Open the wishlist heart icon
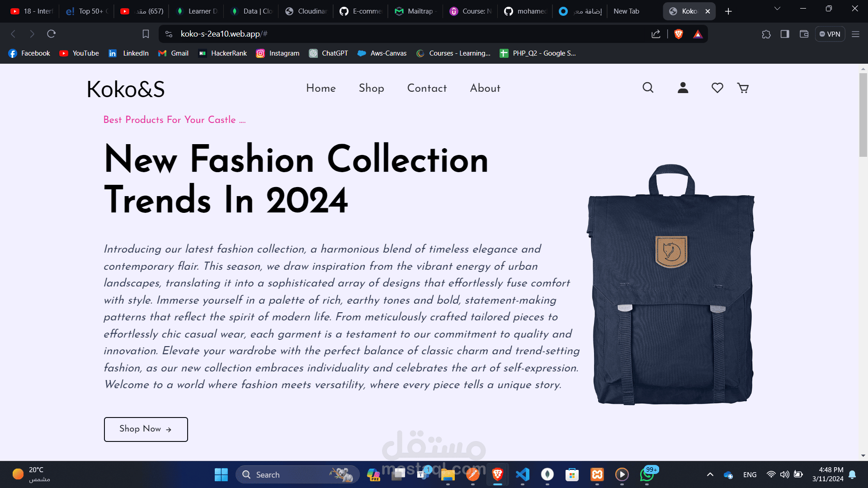The image size is (868, 488). click(717, 88)
